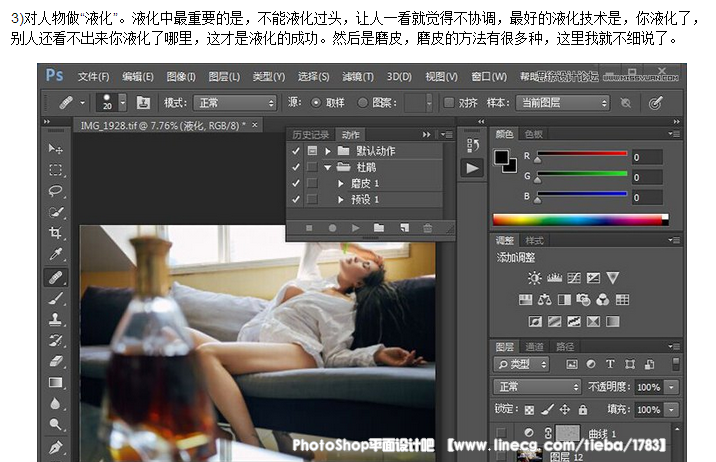Viewport: 716px width, 462px height.
Task: Add a Black & White adjustment
Action: tap(564, 299)
